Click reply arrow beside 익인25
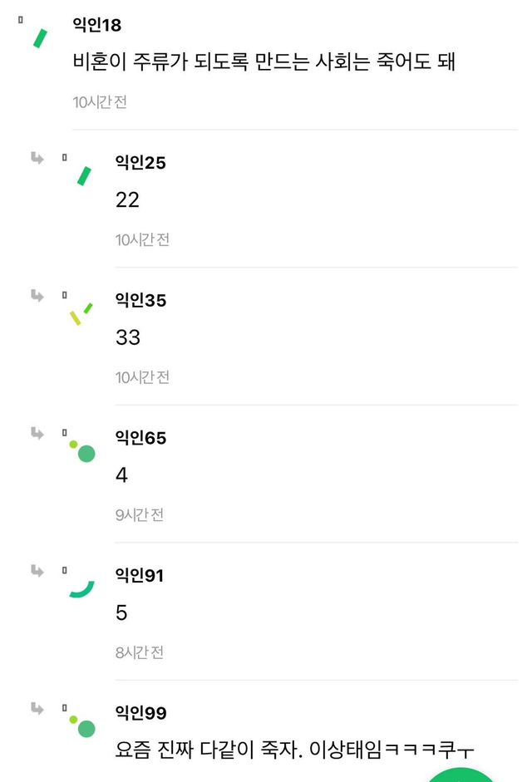532x782 pixels. (37, 157)
